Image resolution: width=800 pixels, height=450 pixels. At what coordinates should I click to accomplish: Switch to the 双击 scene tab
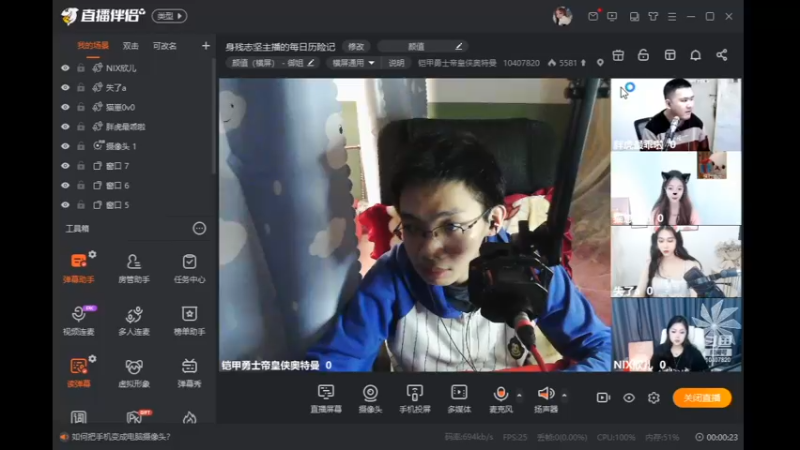(131, 46)
